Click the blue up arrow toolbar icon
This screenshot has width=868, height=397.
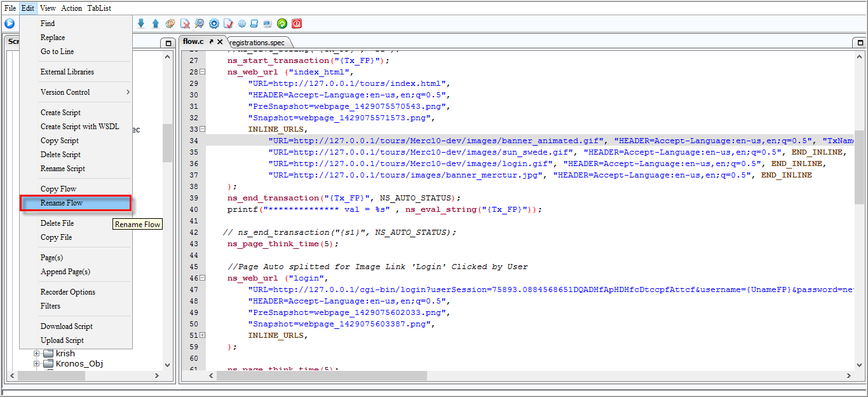tap(156, 24)
